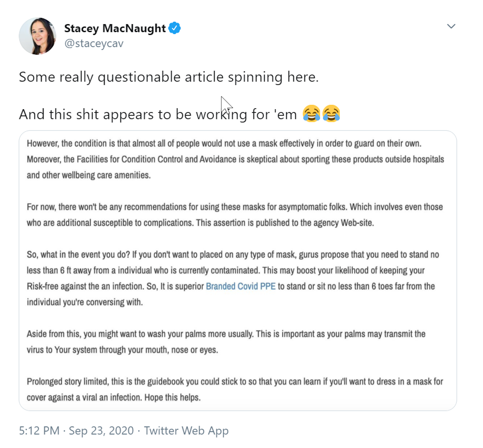Click the Sep 23, 2020 date
This screenshot has width=483, height=448.
click(x=101, y=431)
